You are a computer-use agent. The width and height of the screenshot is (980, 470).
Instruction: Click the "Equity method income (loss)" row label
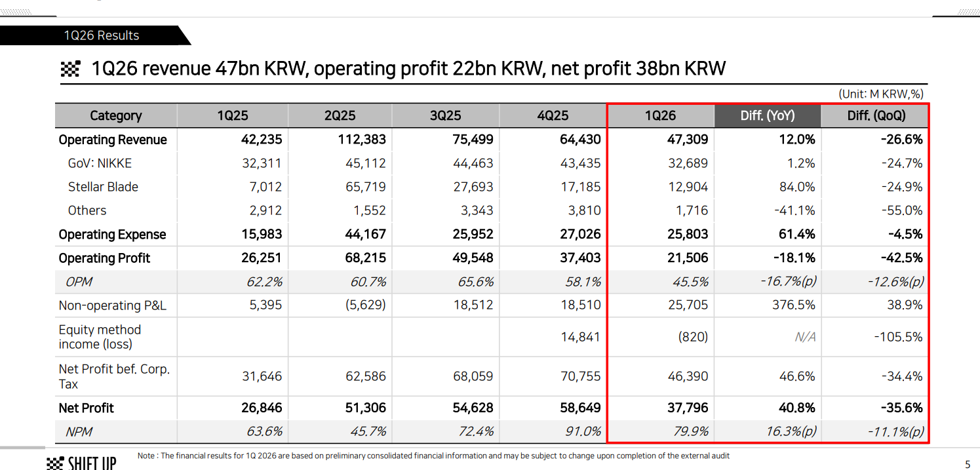point(100,337)
